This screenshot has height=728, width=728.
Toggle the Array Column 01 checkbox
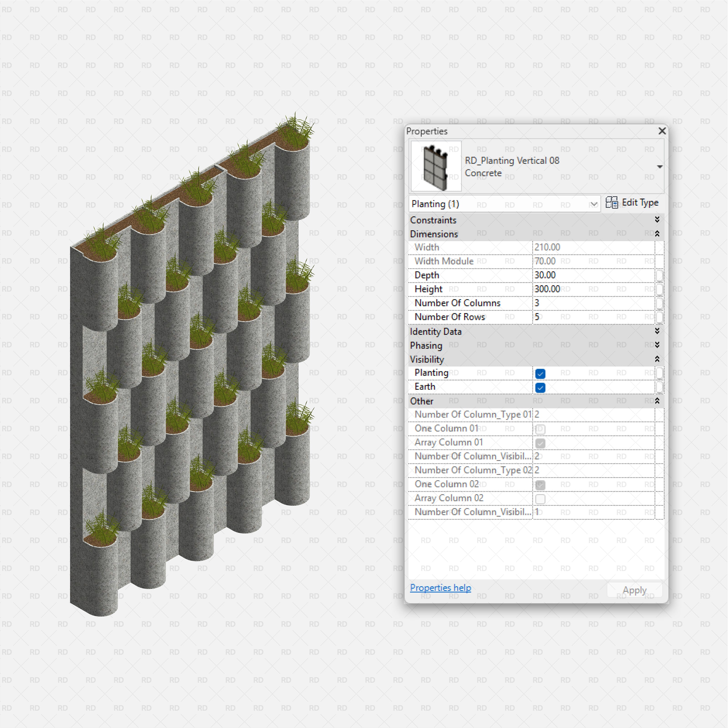[x=540, y=443]
